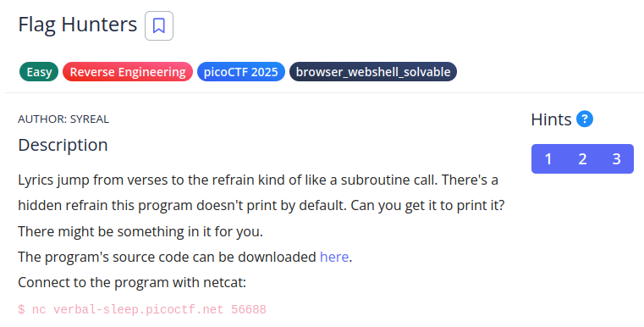
Task: Bookmark the Flag Hunters challenge
Action: click(x=159, y=26)
